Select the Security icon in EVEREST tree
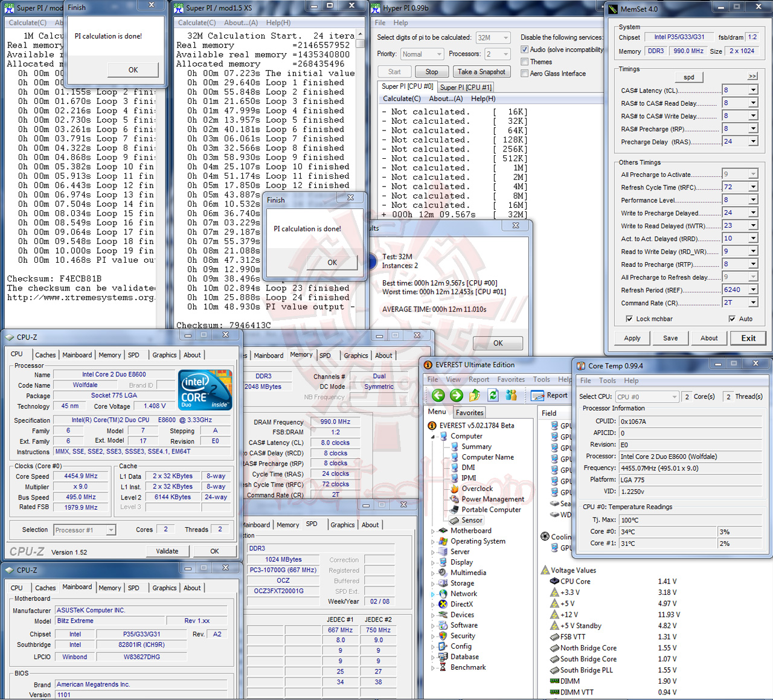Screen dimensions: 773x700 443,636
